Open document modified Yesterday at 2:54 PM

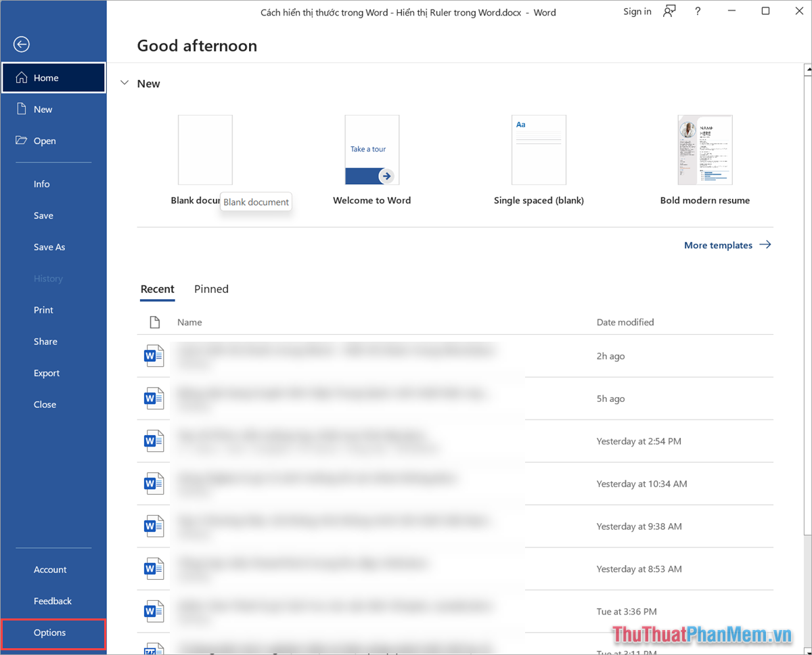click(455, 441)
